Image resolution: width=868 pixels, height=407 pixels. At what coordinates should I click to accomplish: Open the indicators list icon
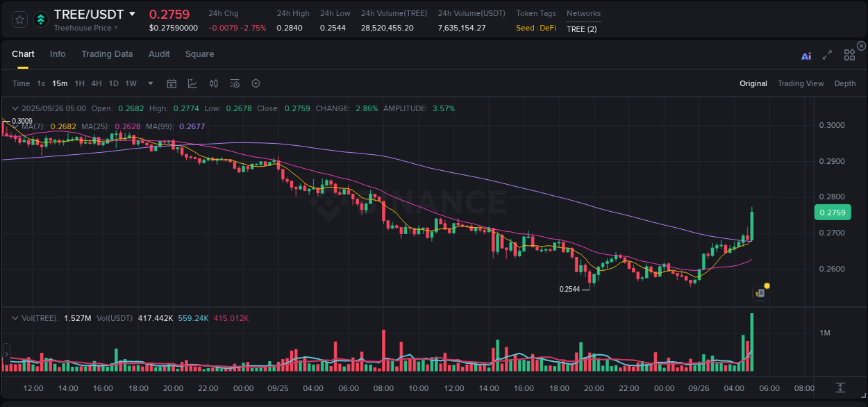click(x=234, y=83)
